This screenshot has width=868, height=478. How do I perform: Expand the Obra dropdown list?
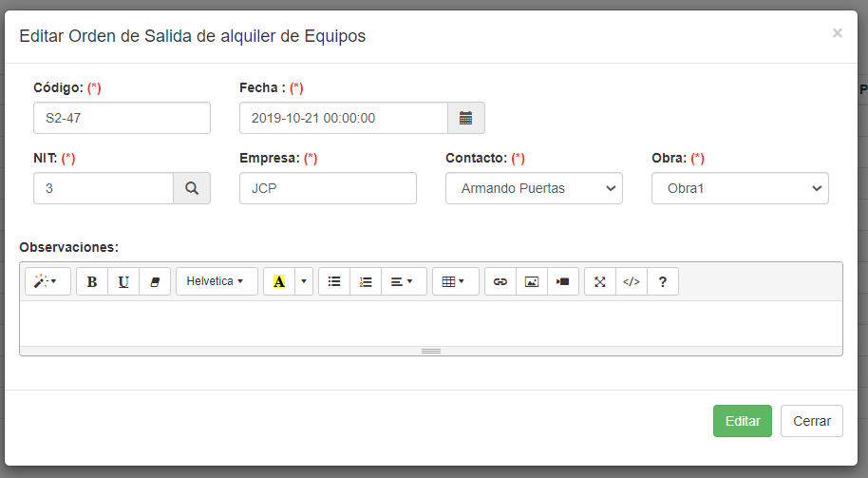[740, 188]
